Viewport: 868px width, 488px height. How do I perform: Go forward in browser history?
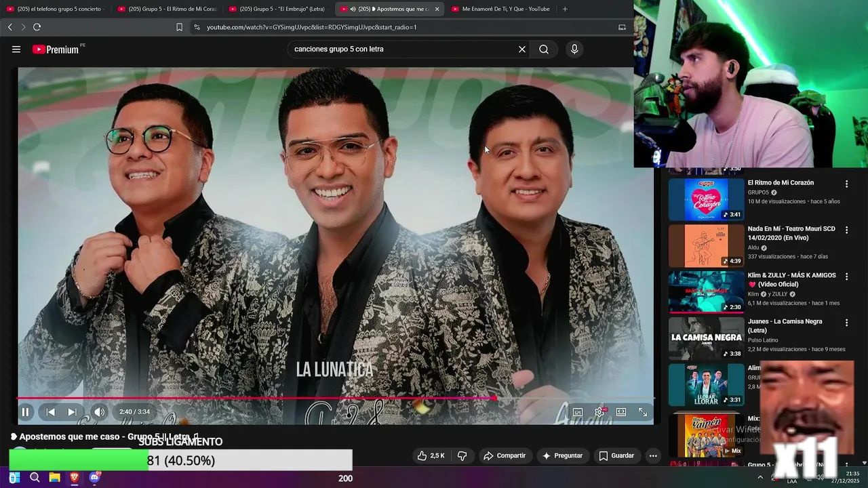click(23, 27)
